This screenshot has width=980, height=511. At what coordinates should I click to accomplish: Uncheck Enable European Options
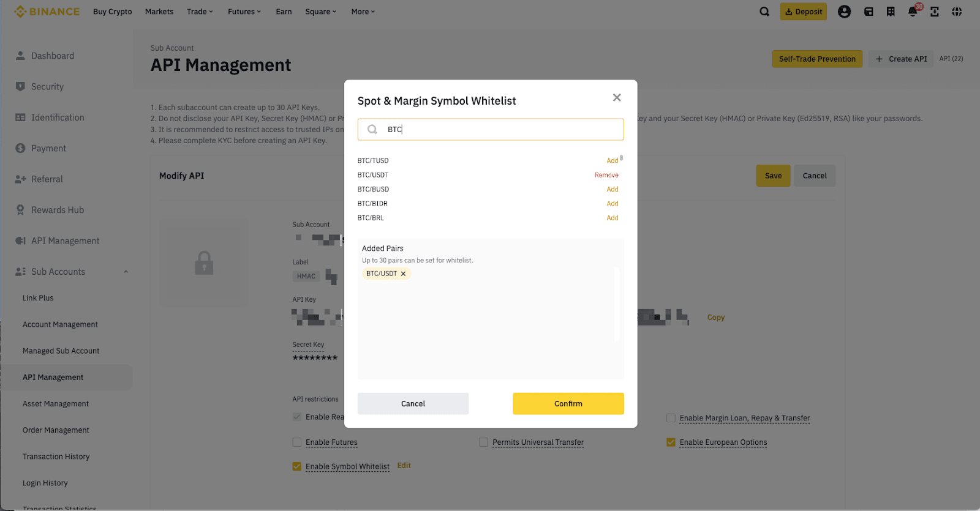pyautogui.click(x=671, y=442)
